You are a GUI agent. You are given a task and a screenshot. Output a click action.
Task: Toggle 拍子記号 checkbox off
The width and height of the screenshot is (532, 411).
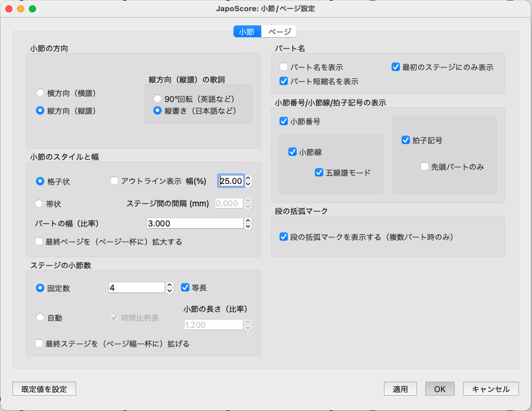405,140
